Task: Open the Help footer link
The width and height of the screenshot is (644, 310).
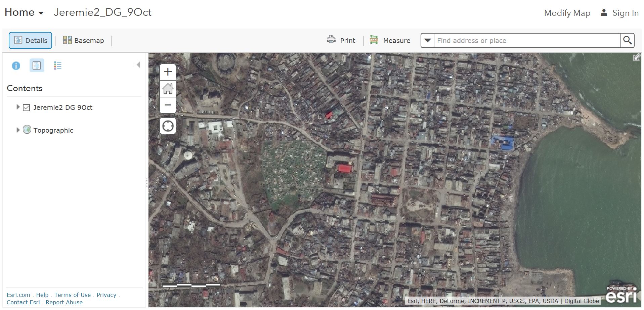Action: coord(42,295)
